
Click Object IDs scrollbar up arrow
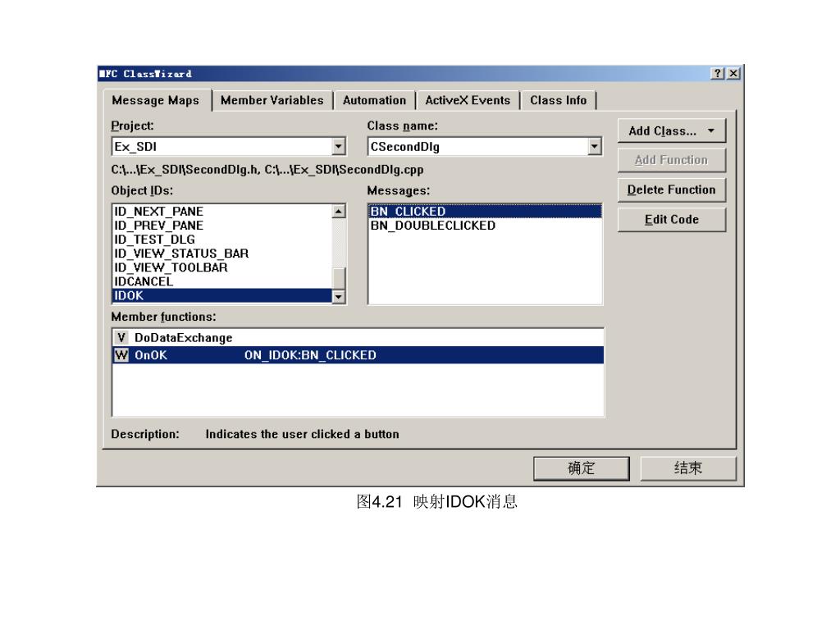point(339,212)
